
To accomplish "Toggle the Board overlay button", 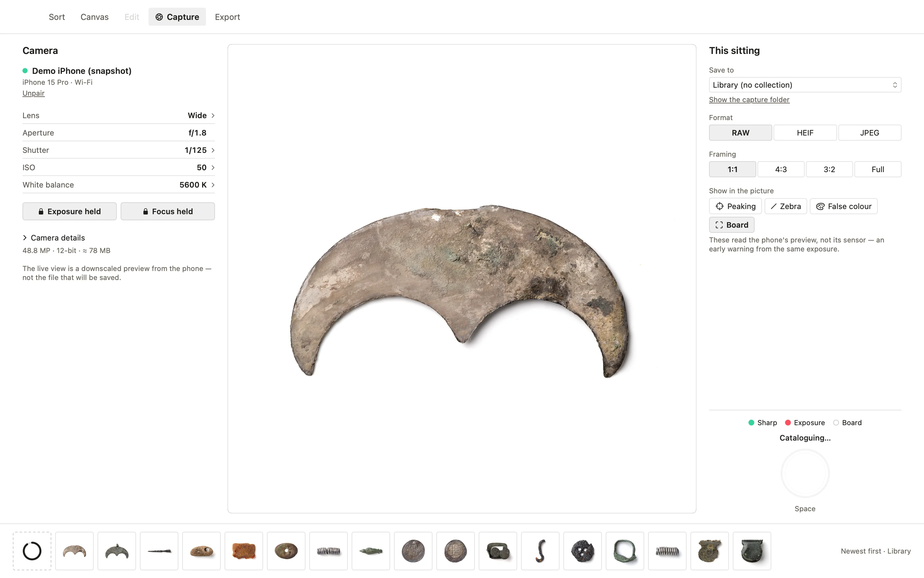I will coord(732,225).
